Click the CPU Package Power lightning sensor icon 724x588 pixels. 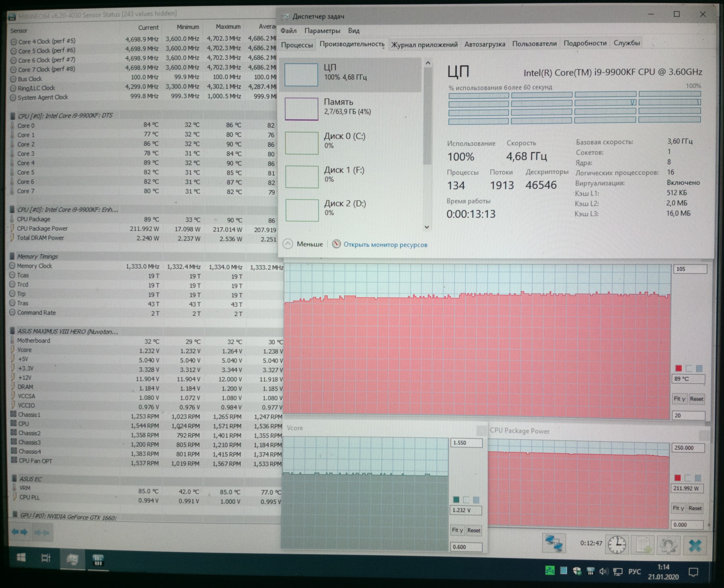click(12, 229)
